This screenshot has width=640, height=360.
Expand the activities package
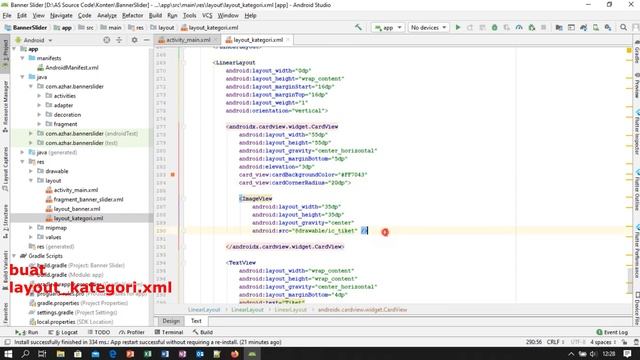[39, 96]
